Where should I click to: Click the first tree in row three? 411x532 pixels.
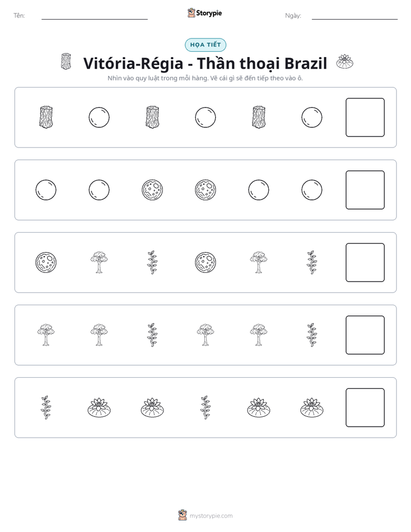[99, 263]
